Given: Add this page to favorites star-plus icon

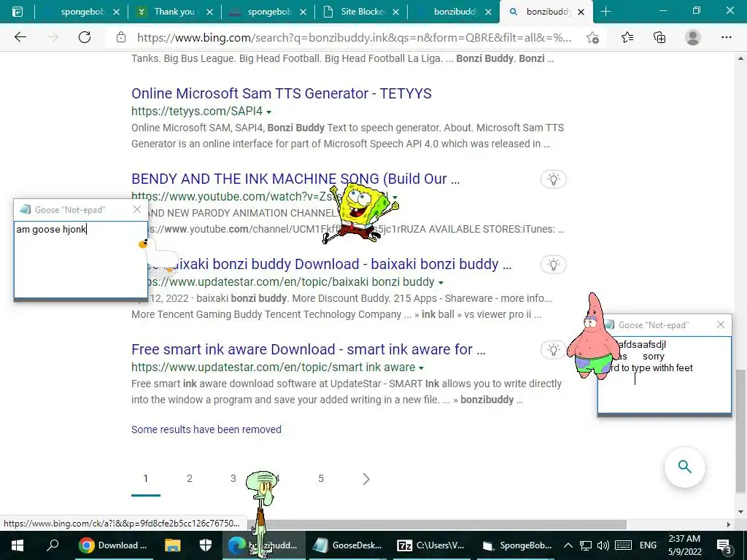Looking at the screenshot, I should click(x=592, y=37).
